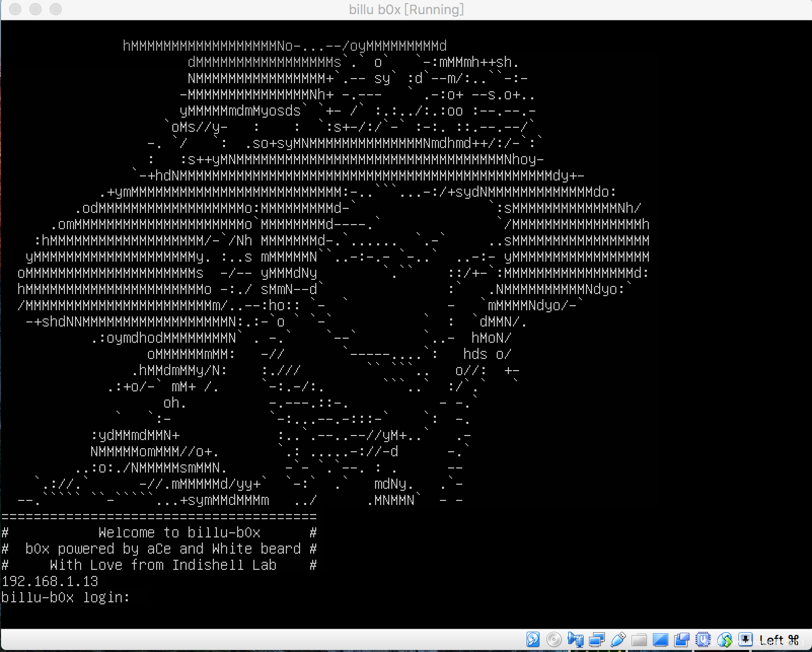Open the optical disk drive indicator

[x=554, y=640]
